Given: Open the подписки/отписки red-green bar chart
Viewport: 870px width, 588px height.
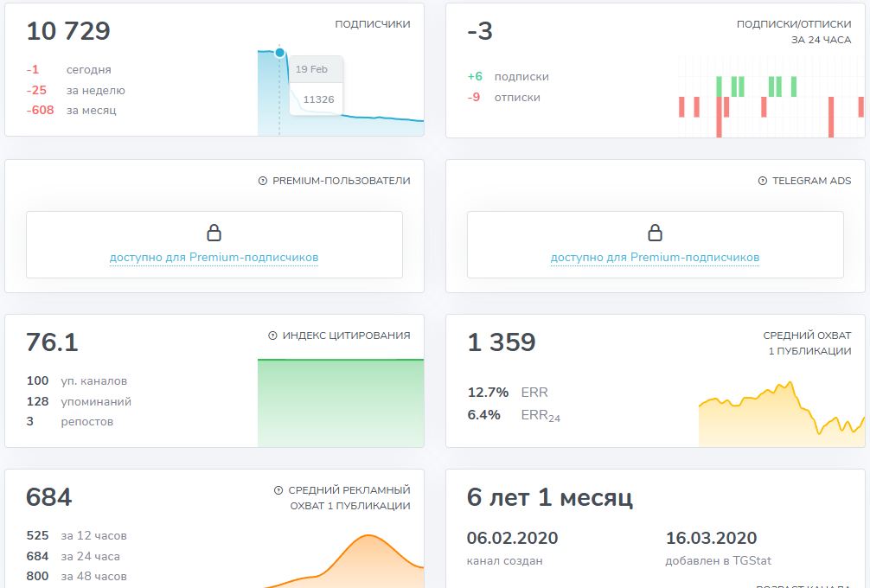Looking at the screenshot, I should [771, 97].
